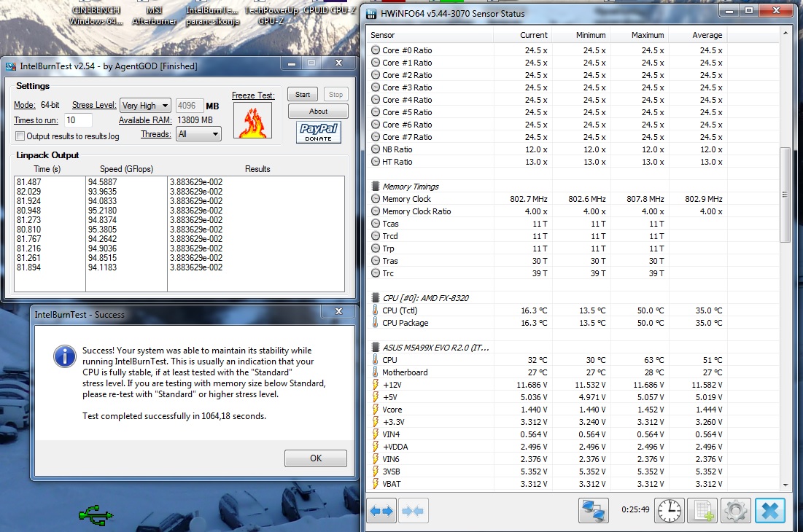This screenshot has height=532, width=803.
Task: Click the 0:25:49 elapsed time readout
Action: (x=635, y=509)
